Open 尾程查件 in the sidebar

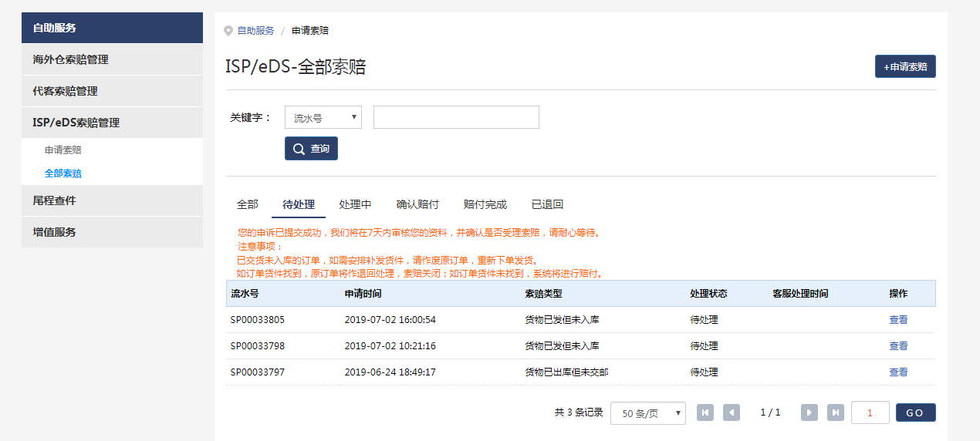pyautogui.click(x=112, y=200)
